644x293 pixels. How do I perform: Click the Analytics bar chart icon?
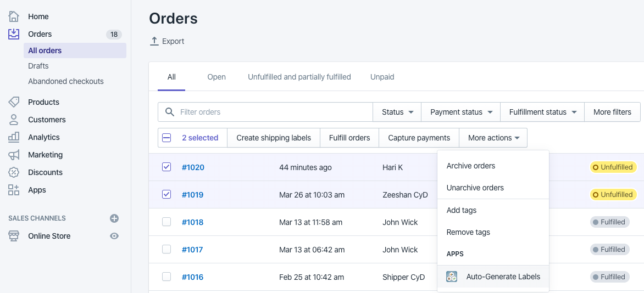pos(14,137)
